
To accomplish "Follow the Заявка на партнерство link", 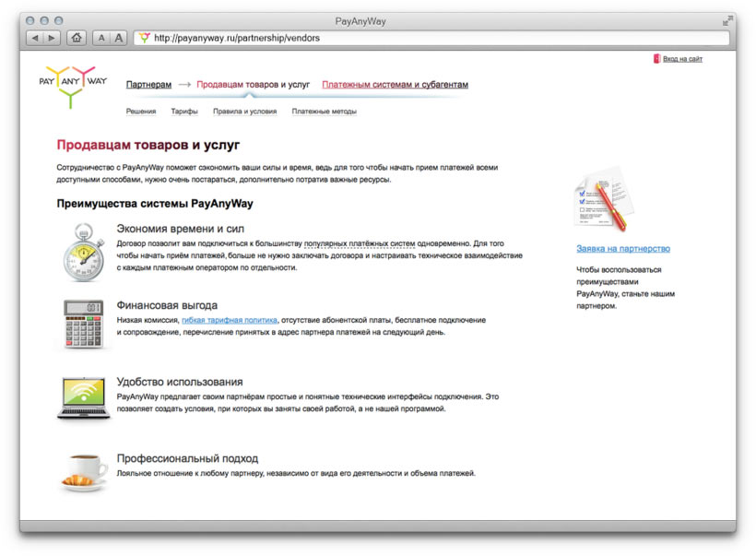I will pos(622,249).
